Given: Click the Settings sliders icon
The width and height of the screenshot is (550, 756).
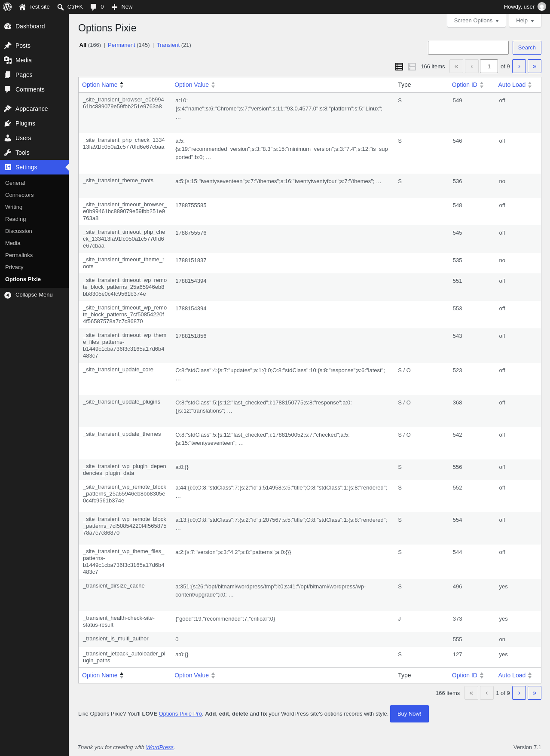Looking at the screenshot, I should [8, 167].
